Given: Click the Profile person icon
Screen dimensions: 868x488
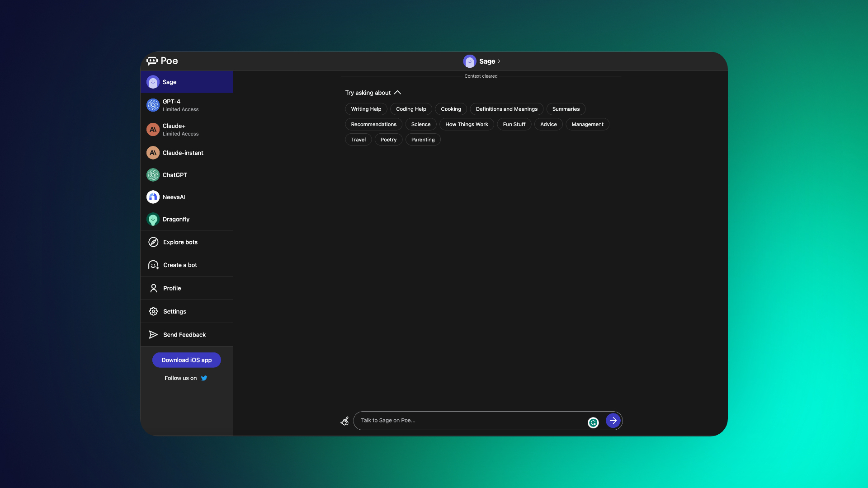Looking at the screenshot, I should 153,288.
